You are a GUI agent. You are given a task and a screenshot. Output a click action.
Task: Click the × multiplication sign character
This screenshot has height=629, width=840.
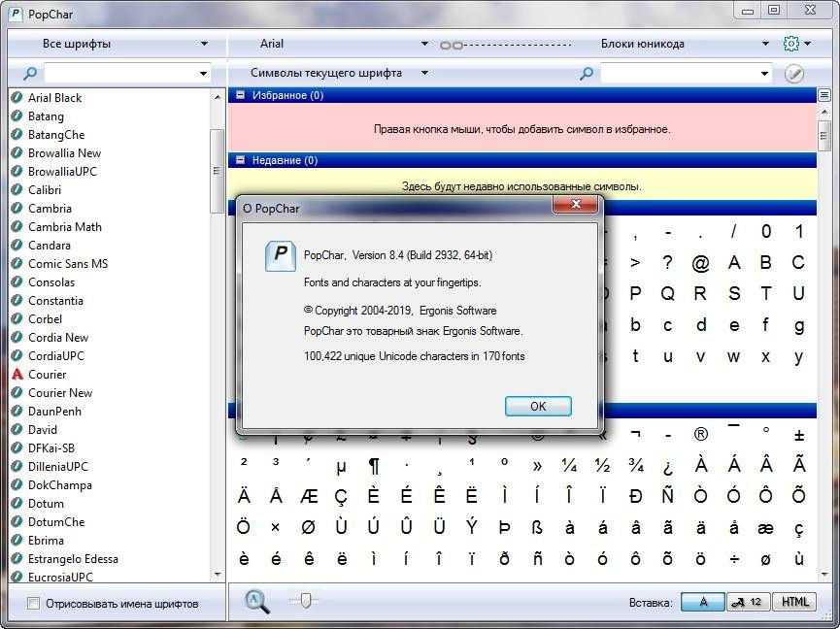[276, 528]
